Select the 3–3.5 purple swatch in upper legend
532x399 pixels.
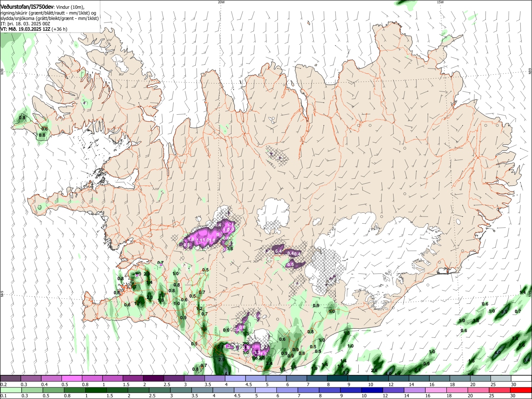click(195, 379)
